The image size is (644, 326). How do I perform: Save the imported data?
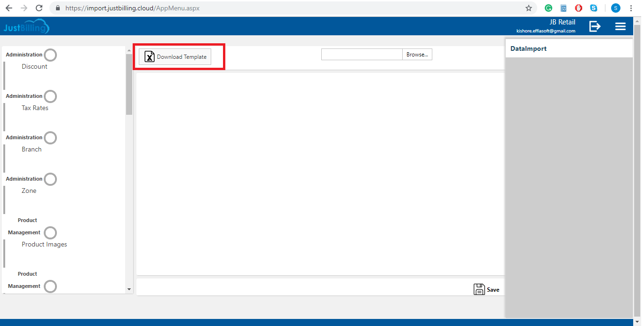click(486, 289)
